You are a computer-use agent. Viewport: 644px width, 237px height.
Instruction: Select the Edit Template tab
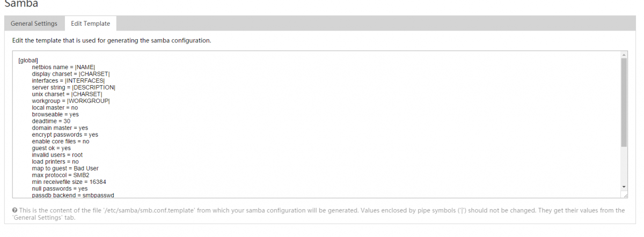[x=91, y=24]
